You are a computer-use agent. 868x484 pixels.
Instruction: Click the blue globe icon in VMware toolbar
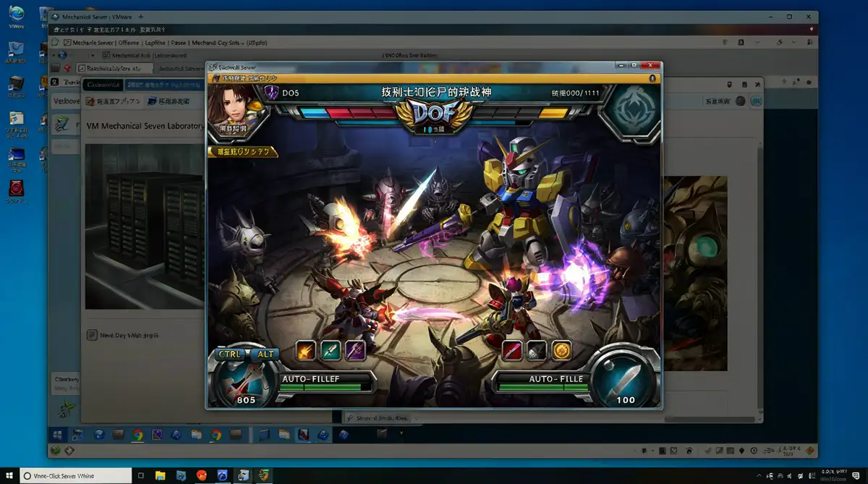(x=62, y=55)
